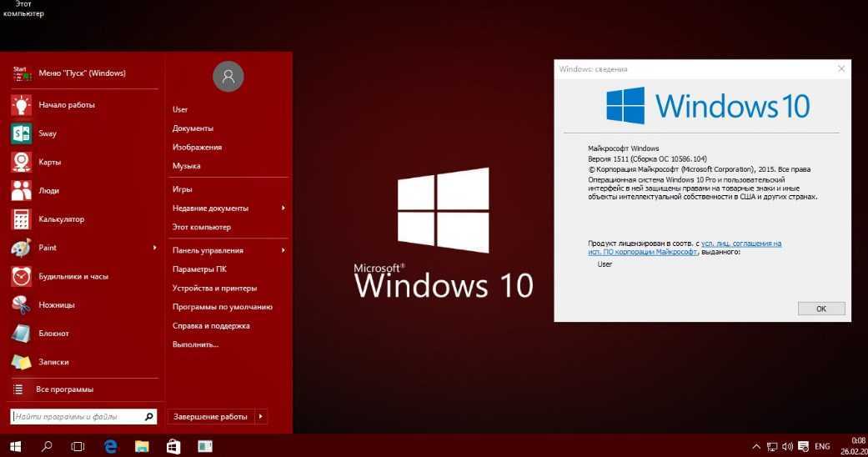The image size is (868, 457).
Task: Click the network tray icon
Action: 771,446
